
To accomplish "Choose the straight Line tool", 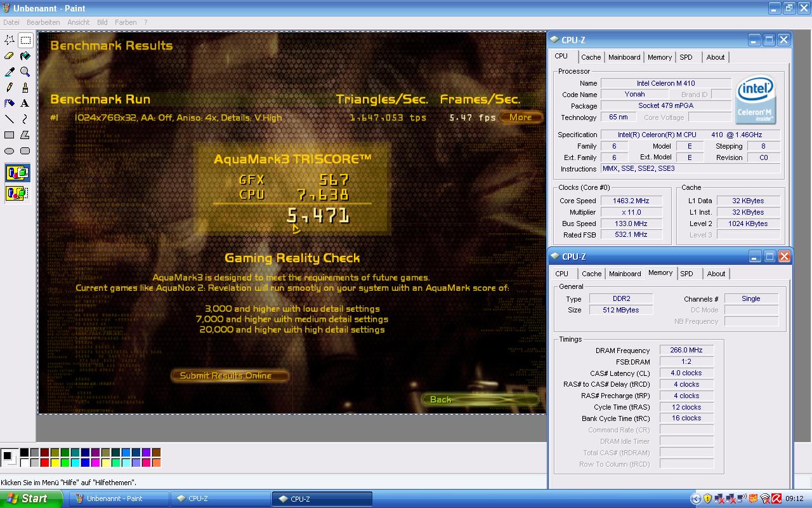I will pos(10,119).
